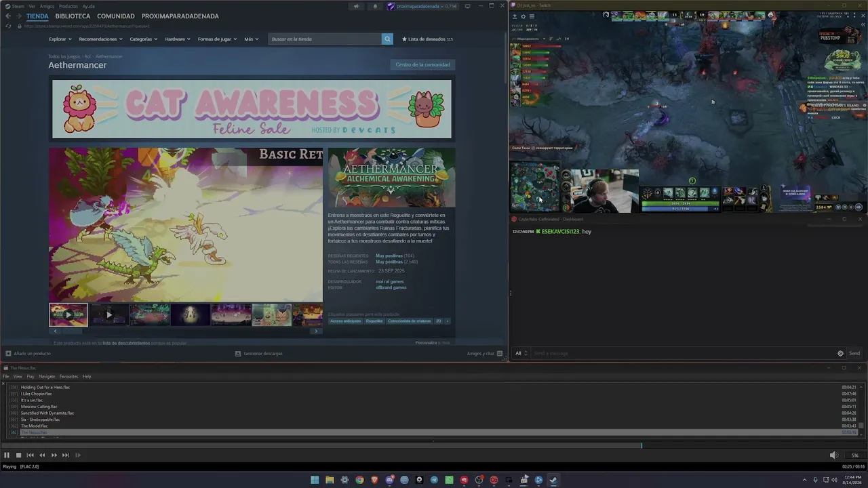This screenshot has width=868, height=488.
Task: Click the chat message input box
Action: click(682, 353)
